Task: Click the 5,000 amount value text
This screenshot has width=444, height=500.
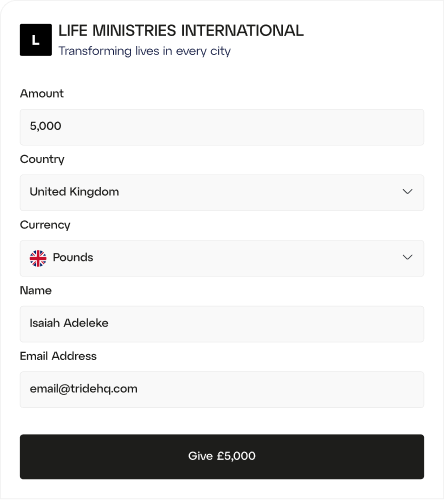Action: tap(45, 126)
